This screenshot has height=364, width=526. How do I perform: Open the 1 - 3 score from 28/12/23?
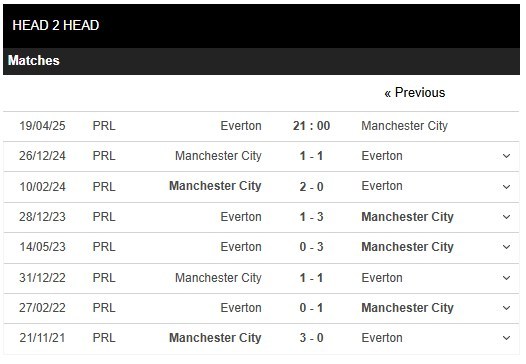[311, 217]
